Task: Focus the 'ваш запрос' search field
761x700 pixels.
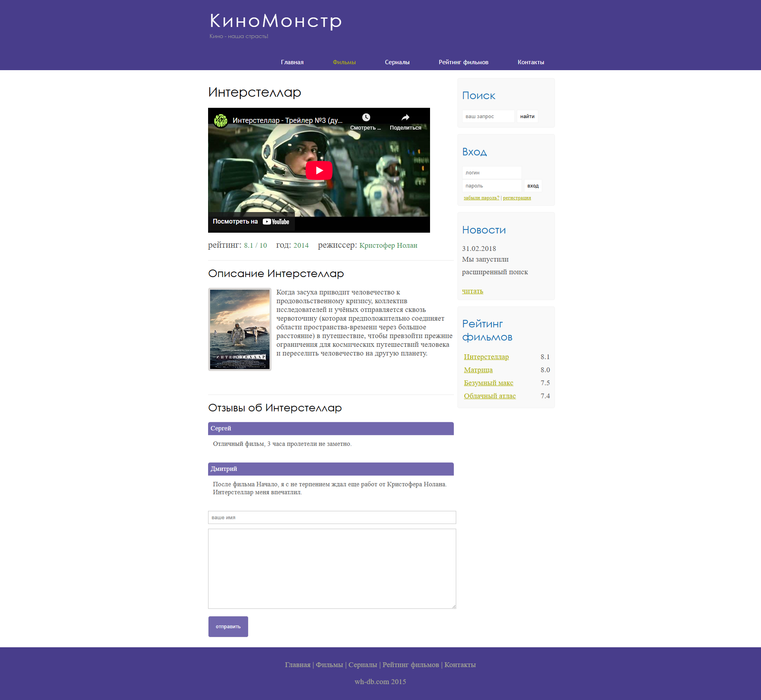Action: pos(488,117)
